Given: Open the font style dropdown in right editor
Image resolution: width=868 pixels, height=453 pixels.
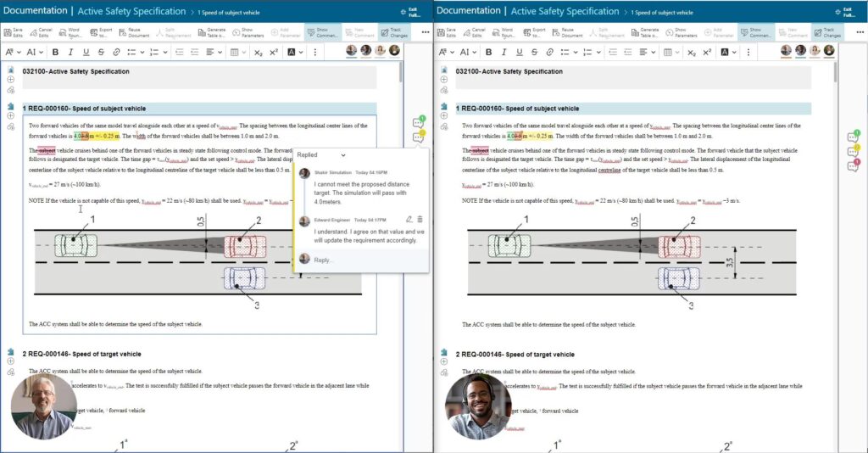Looking at the screenshot, I should click(x=446, y=52).
